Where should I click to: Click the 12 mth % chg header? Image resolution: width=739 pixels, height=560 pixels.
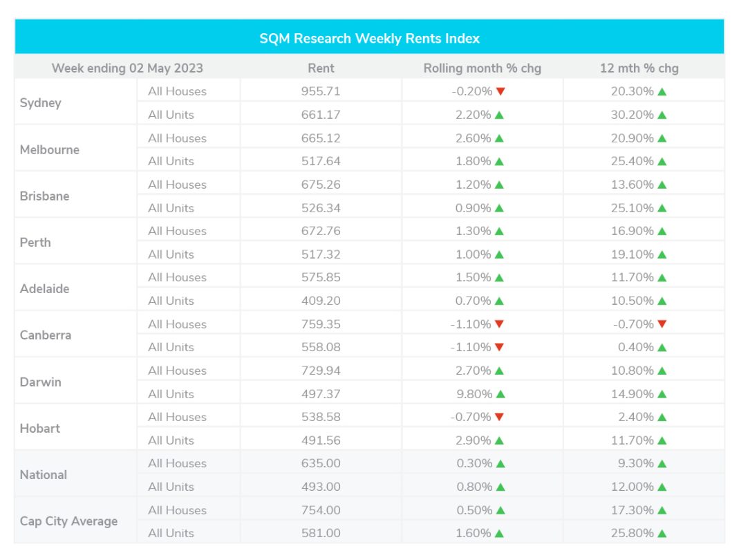pos(639,68)
